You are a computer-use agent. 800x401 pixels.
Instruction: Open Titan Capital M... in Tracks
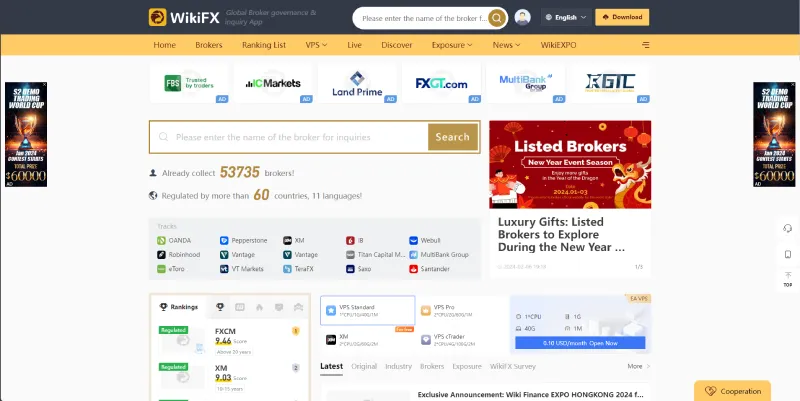pos(376,255)
